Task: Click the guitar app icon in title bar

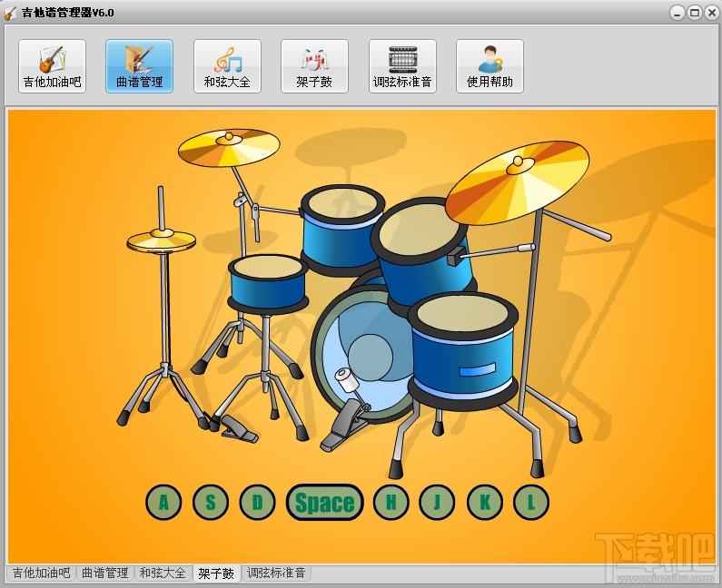Action: (x=11, y=13)
